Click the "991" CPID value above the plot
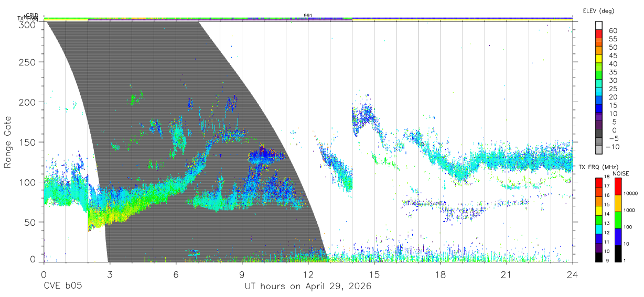The height and width of the screenshot is (297, 644). coord(308,16)
